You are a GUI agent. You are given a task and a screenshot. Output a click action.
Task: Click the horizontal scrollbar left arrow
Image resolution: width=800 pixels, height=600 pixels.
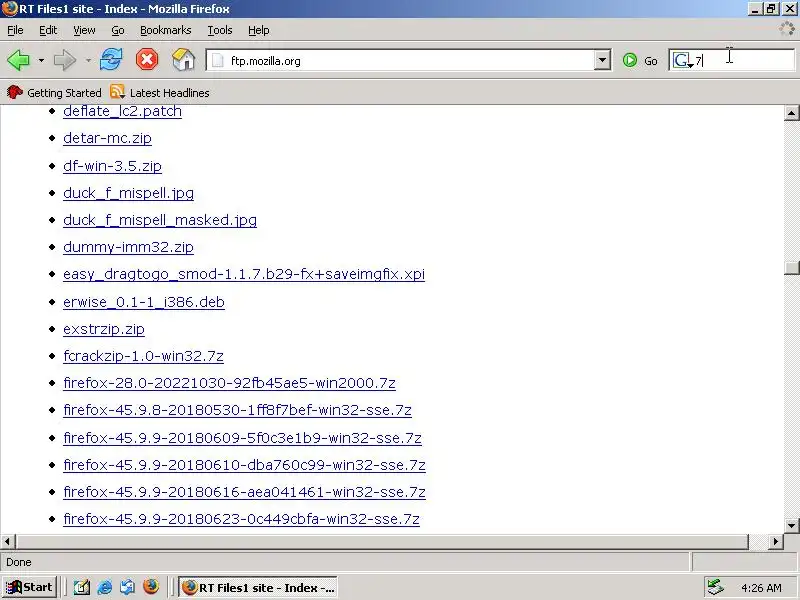tap(8, 541)
